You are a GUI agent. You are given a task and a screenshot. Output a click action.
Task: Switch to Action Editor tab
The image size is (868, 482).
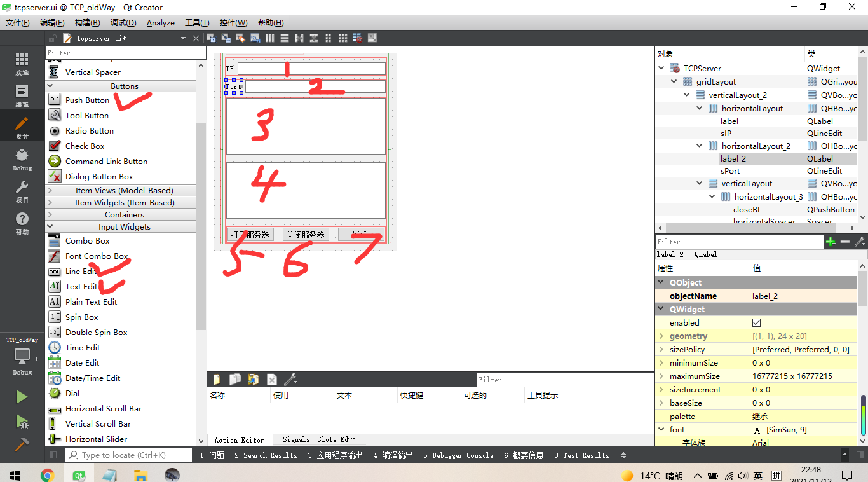(x=239, y=439)
